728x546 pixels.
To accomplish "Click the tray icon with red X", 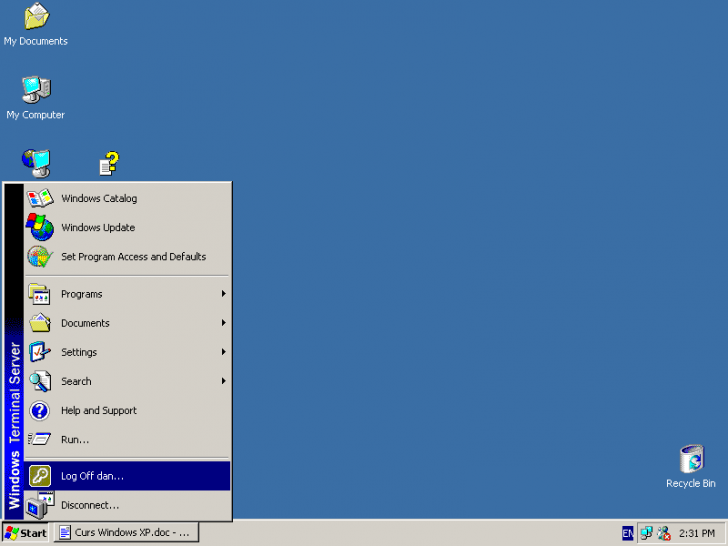I will click(664, 533).
